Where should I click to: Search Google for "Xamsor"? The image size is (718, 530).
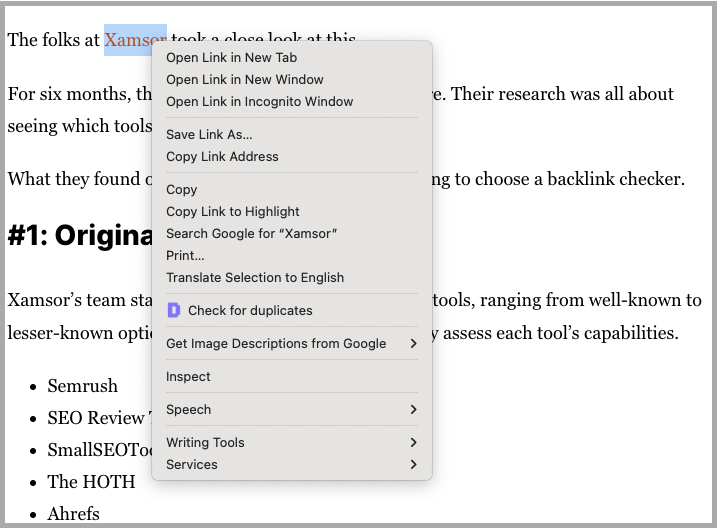pos(292,234)
